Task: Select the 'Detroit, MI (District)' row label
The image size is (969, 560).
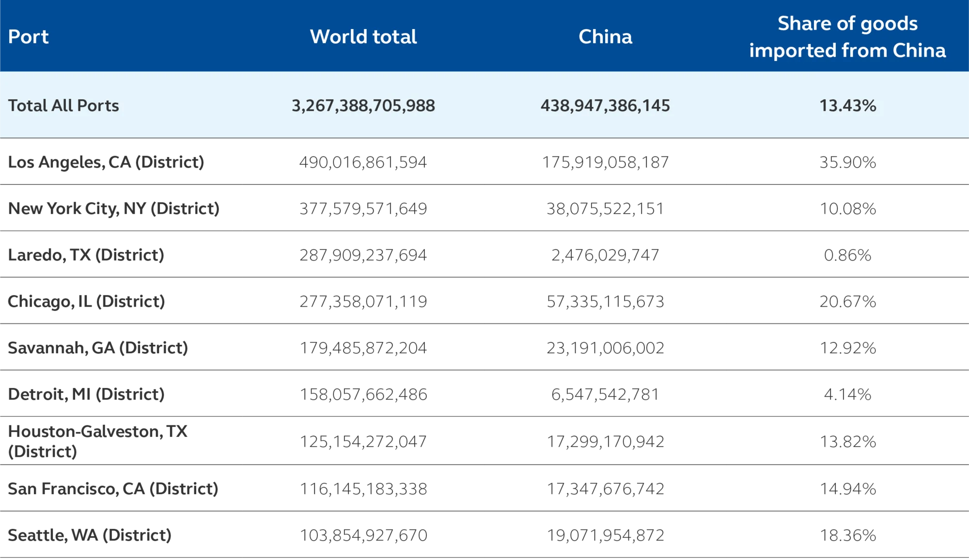Action: coord(86,394)
